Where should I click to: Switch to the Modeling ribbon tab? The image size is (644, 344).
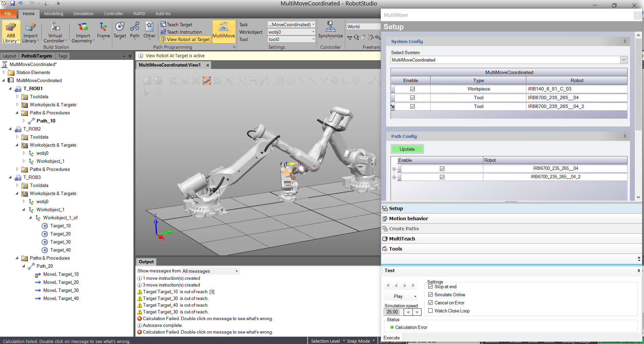point(54,14)
